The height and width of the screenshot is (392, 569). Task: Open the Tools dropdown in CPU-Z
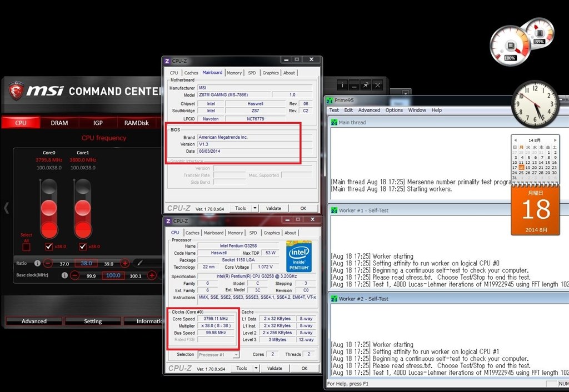256,368
